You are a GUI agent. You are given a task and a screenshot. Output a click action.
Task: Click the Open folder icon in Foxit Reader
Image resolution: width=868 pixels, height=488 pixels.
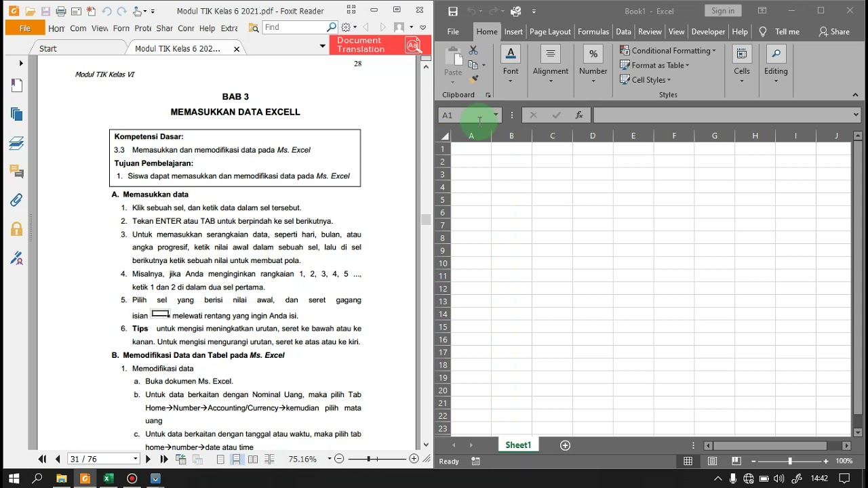point(30,12)
